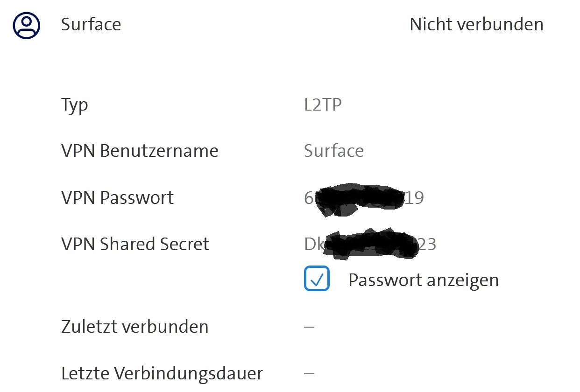Viewport: 580px width, 392px height.
Task: Select the Surface username value
Action: click(333, 151)
